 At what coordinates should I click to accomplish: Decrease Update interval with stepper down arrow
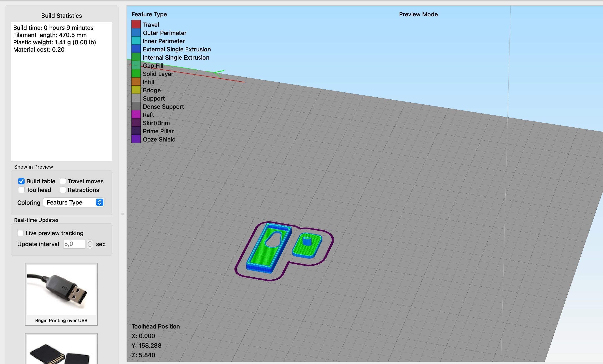coord(90,246)
